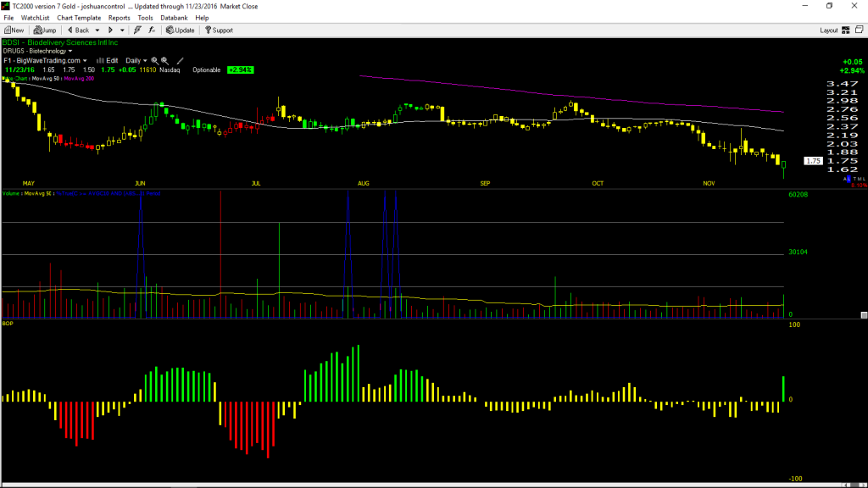Viewport: 868px width, 488px height.
Task: Open the Tools menu
Action: 145,18
